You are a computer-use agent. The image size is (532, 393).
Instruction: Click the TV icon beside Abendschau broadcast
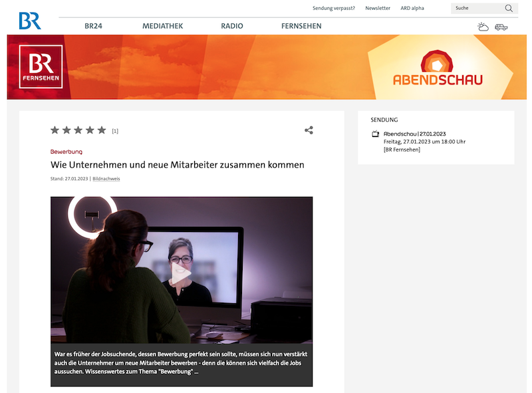tap(375, 134)
